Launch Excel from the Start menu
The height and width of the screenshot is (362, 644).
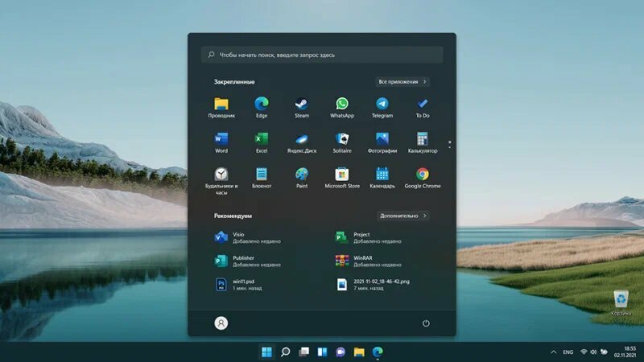pos(261,143)
